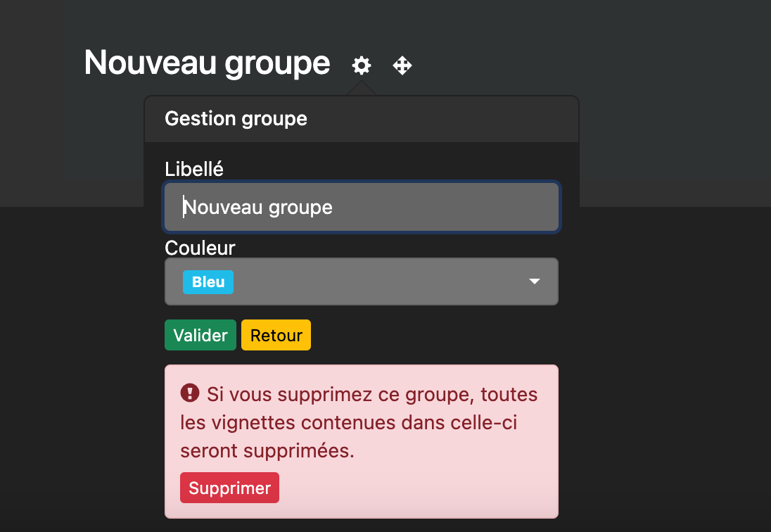The height and width of the screenshot is (532, 771).
Task: Click the Libellé field label
Action: (x=194, y=169)
